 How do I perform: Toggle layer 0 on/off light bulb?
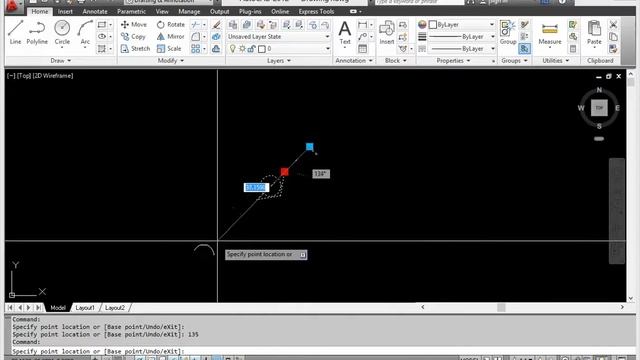coord(232,49)
